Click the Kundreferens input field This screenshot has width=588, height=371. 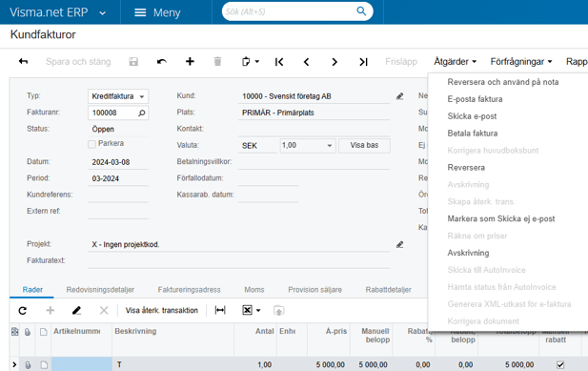tap(118, 196)
